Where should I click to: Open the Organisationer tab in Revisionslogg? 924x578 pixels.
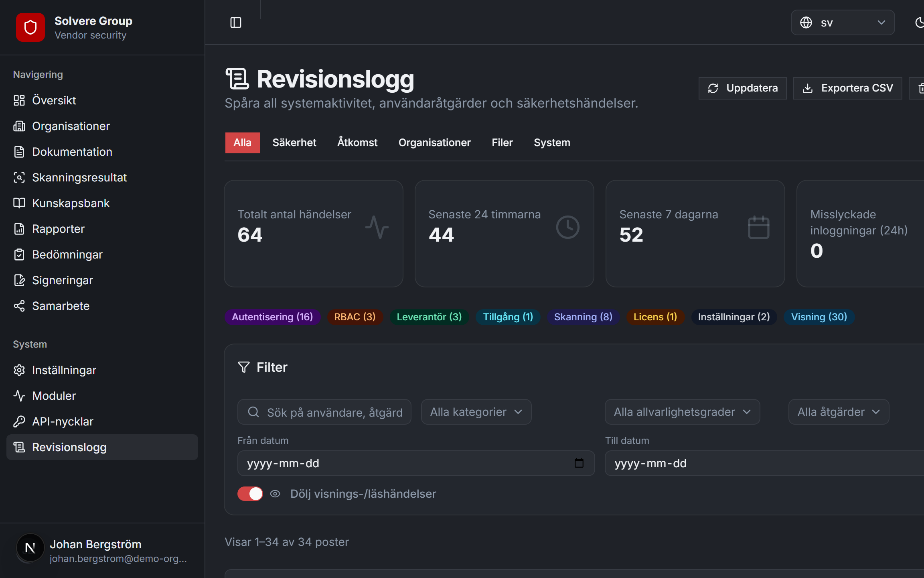pyautogui.click(x=435, y=142)
